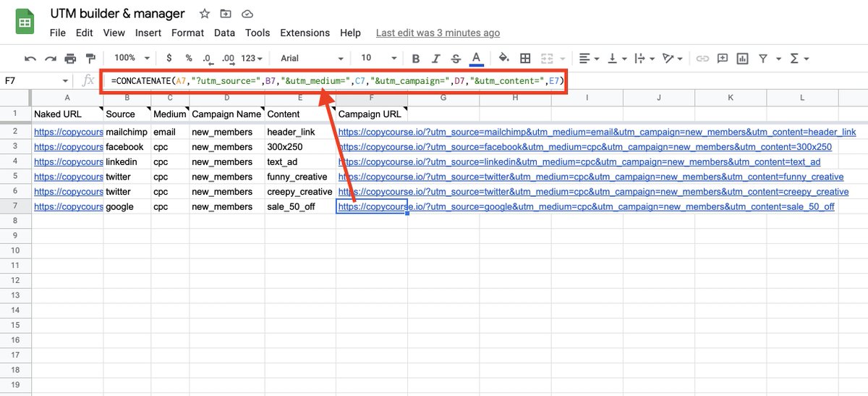Open the more number formats 123 menu
Image resolution: width=868 pixels, height=396 pixels.
tap(253, 58)
